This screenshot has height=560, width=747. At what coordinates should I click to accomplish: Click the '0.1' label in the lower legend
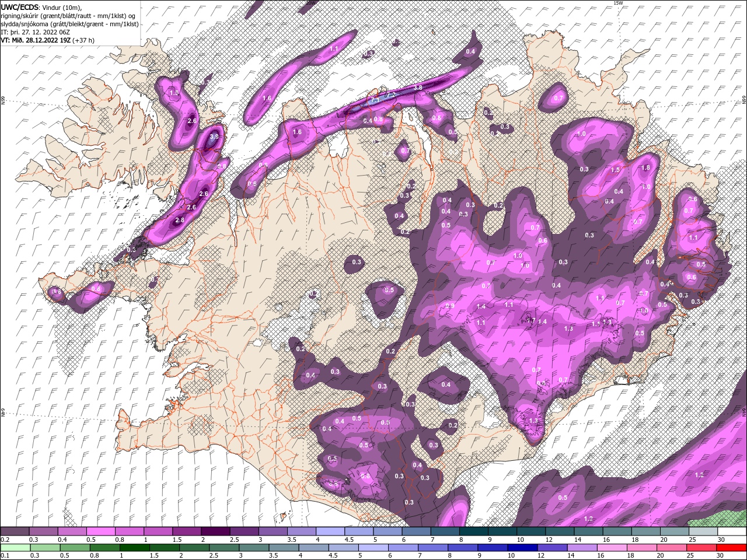(4, 555)
